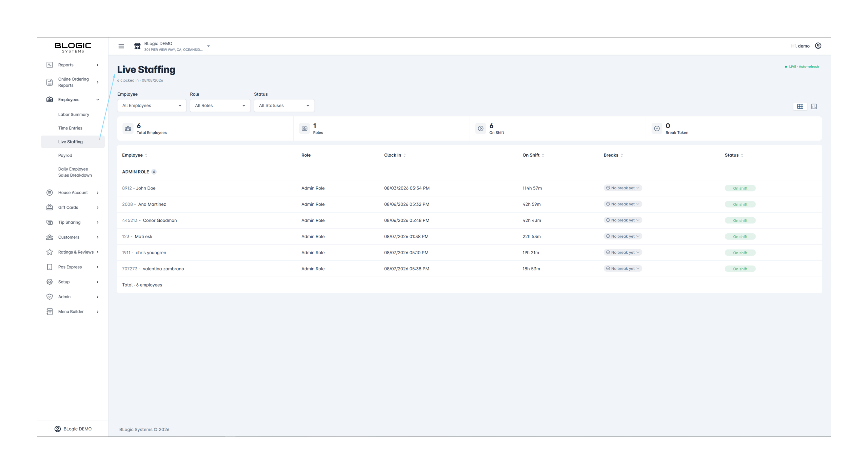This screenshot has width=868, height=474.
Task: Click the Gift Cards icon
Action: pos(50,208)
